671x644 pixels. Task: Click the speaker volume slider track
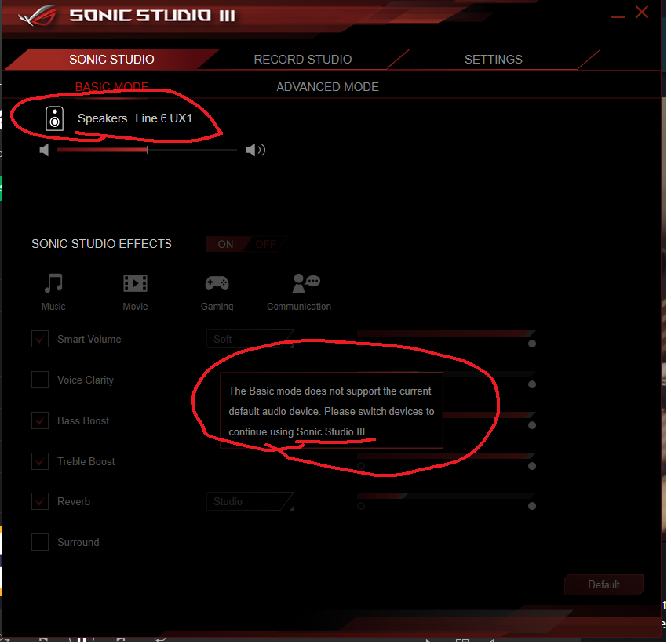tap(147, 150)
